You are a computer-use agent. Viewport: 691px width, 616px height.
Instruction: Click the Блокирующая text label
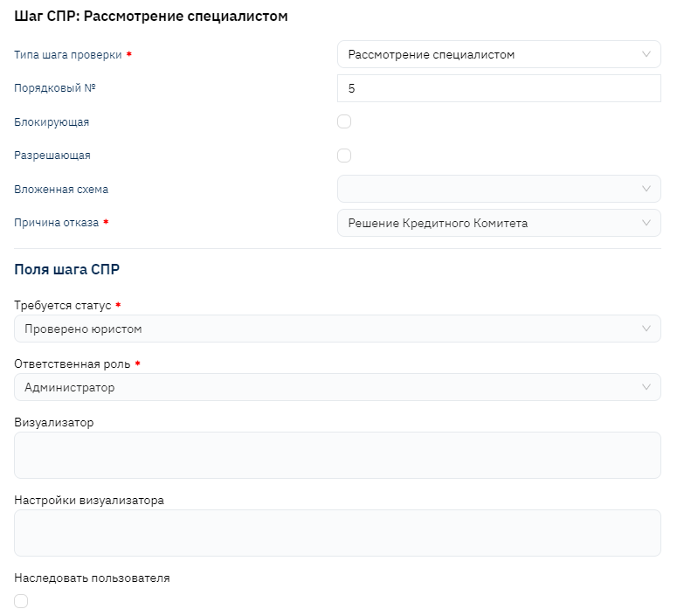[52, 122]
